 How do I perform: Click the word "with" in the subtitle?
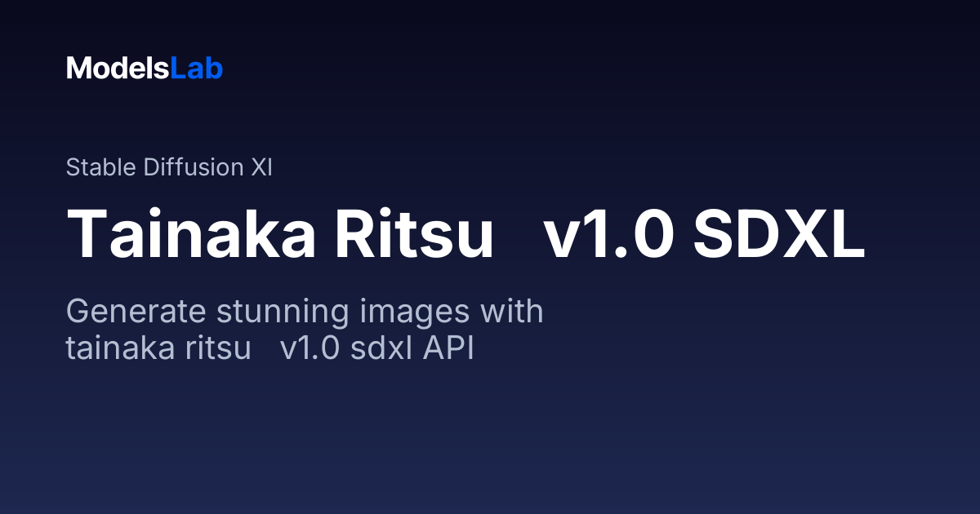tap(512, 314)
